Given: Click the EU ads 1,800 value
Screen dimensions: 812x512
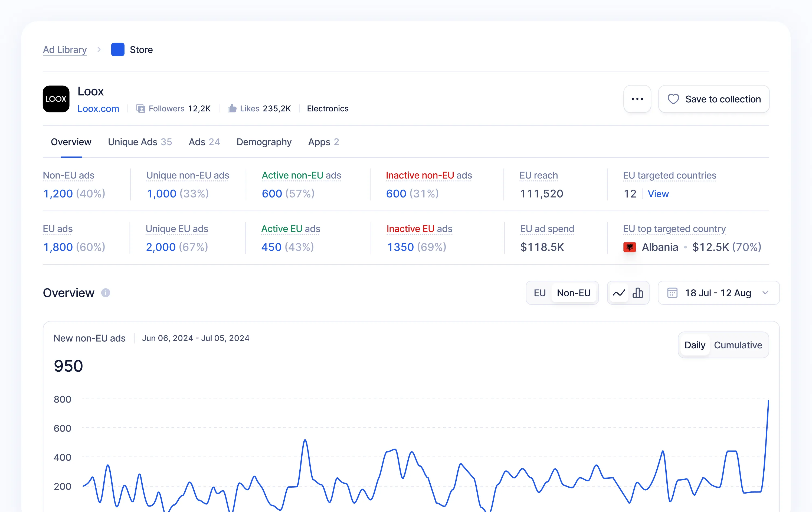Looking at the screenshot, I should tap(58, 247).
